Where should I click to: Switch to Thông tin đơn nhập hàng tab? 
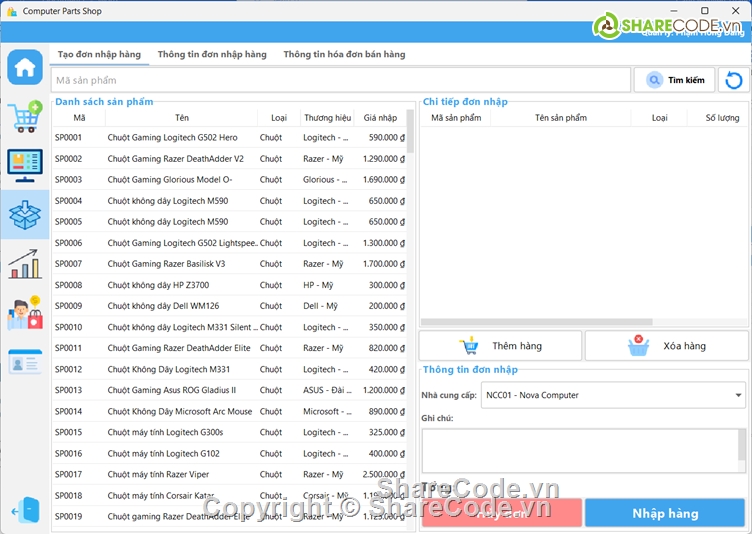(212, 54)
